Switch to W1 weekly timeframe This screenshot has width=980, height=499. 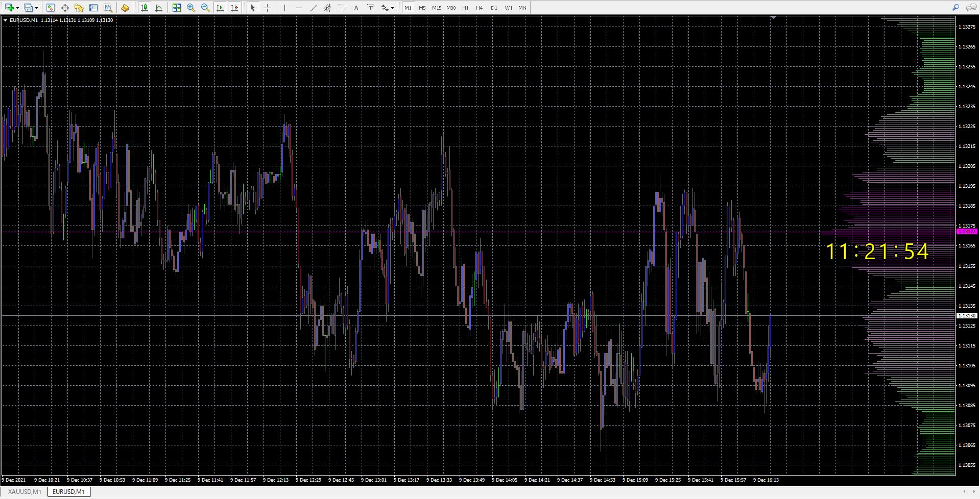pos(509,8)
